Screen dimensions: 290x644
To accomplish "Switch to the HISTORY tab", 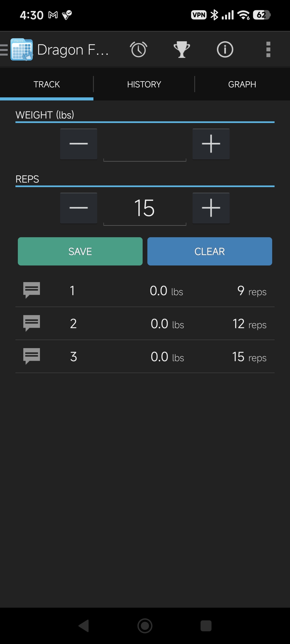I will click(x=144, y=84).
